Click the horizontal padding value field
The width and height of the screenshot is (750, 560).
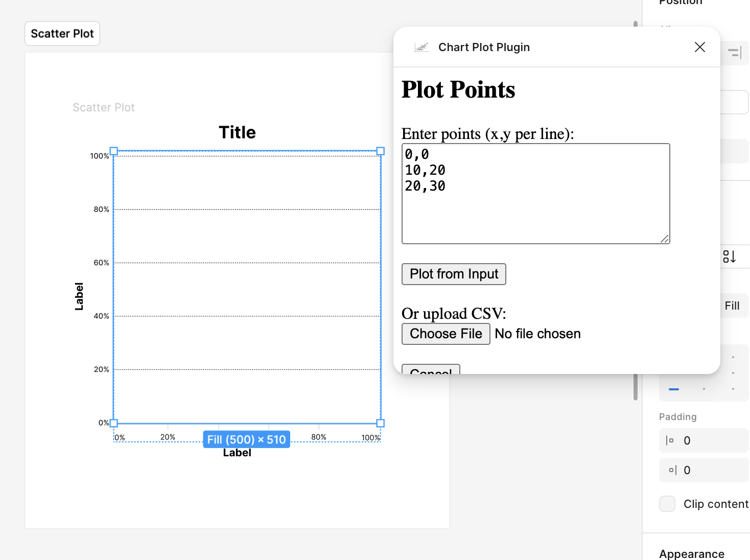[713, 440]
